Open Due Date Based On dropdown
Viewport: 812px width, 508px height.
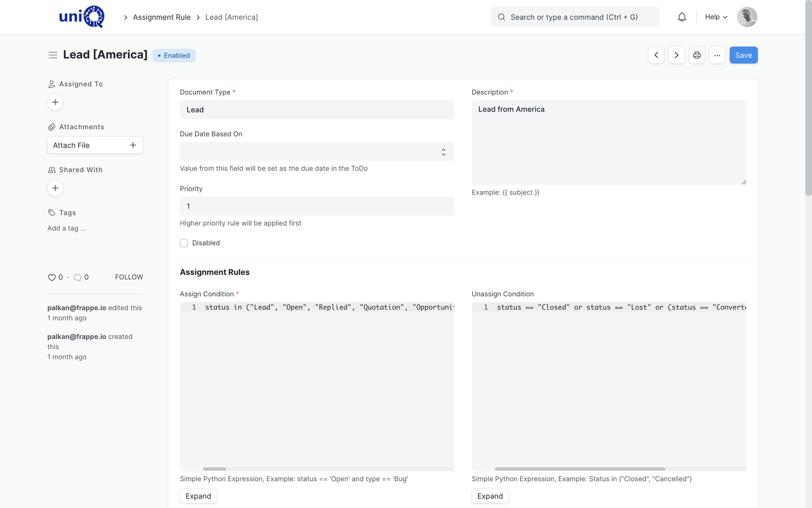[317, 151]
